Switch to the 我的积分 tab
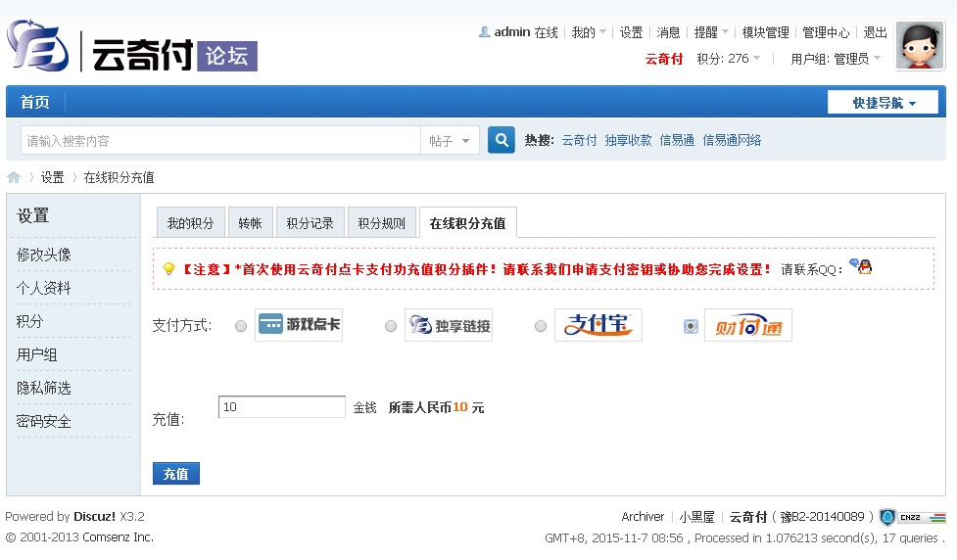Screen dimensions: 957x560 [x=190, y=223]
